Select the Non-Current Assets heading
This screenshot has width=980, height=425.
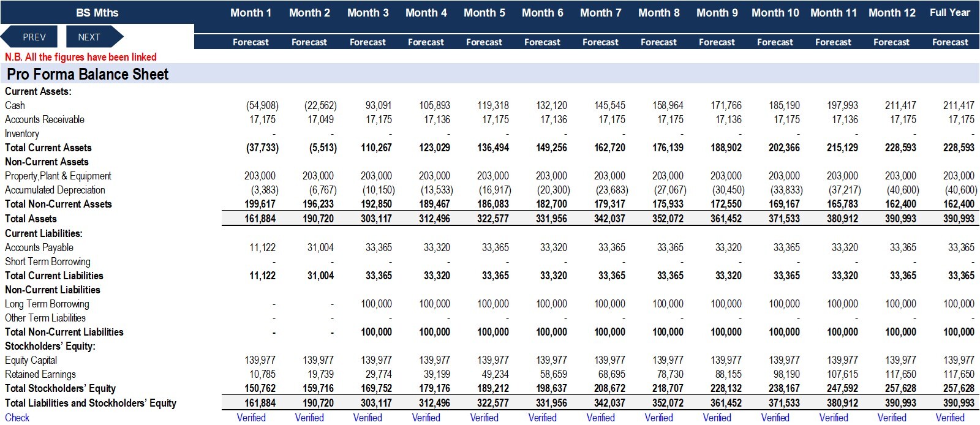[x=47, y=162]
